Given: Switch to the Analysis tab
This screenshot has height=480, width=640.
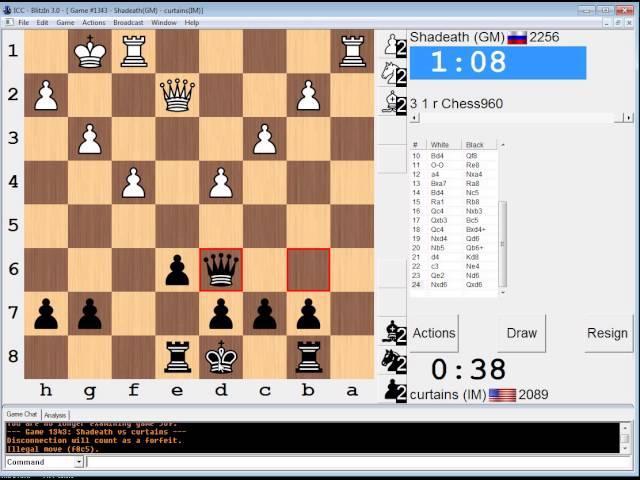Looking at the screenshot, I should 55,415.
